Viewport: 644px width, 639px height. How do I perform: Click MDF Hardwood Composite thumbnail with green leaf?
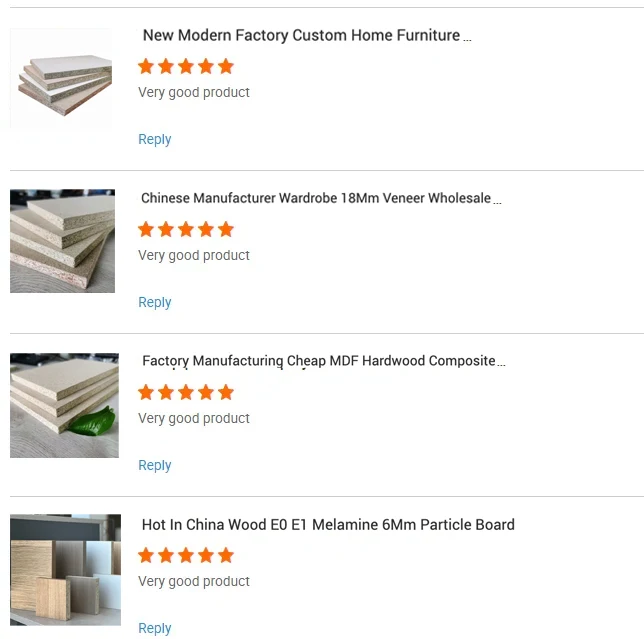(x=64, y=405)
